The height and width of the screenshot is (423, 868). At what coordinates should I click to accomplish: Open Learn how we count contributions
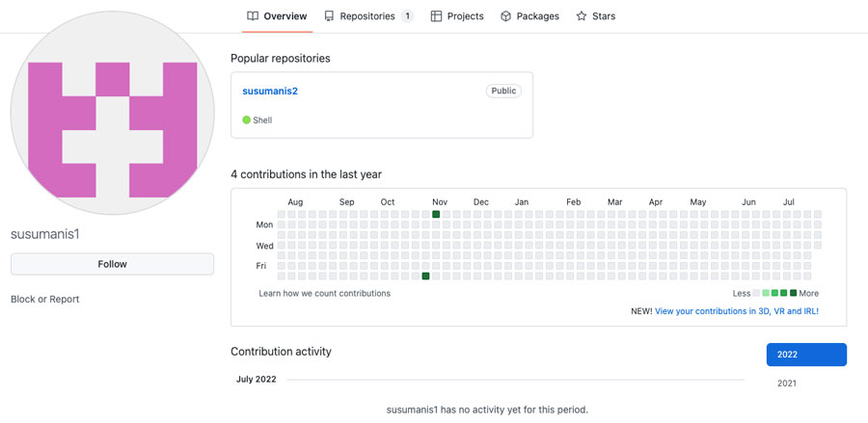point(324,294)
